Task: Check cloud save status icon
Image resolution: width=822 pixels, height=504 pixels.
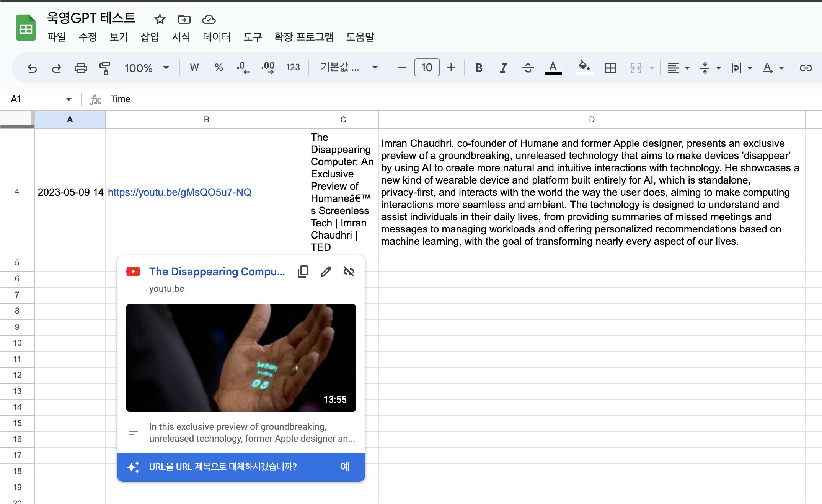Action: coord(209,19)
